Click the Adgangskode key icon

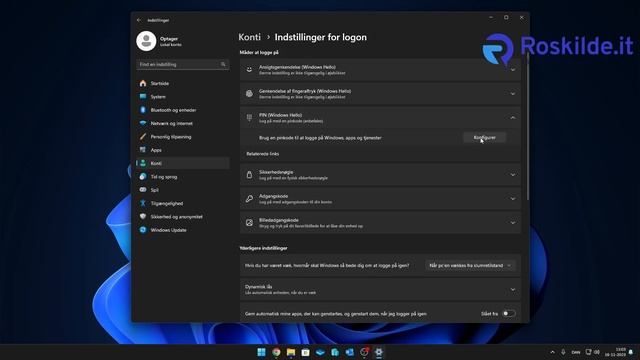[249, 199]
